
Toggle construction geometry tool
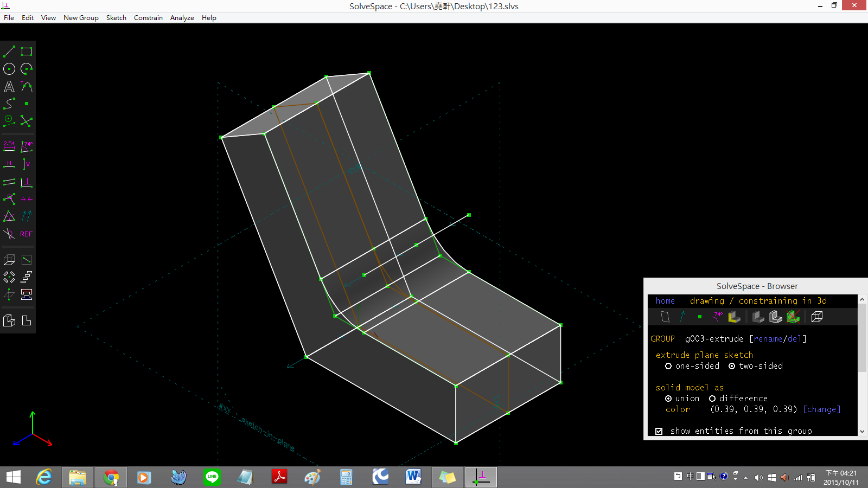(x=9, y=121)
